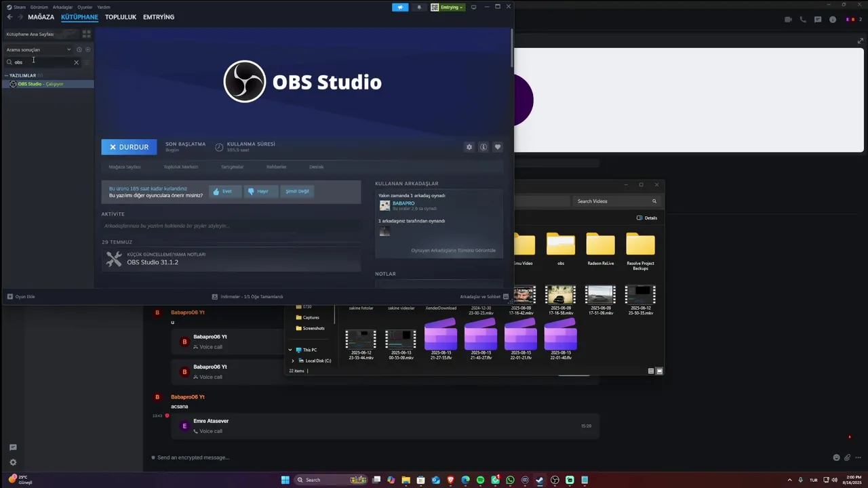This screenshot has height=488, width=868.
Task: Expand Local Disk (C:) node
Action: (293, 361)
